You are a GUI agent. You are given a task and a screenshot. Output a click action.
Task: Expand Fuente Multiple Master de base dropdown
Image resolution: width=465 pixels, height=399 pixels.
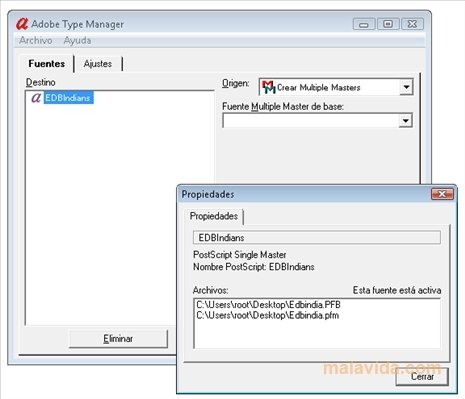pyautogui.click(x=406, y=120)
